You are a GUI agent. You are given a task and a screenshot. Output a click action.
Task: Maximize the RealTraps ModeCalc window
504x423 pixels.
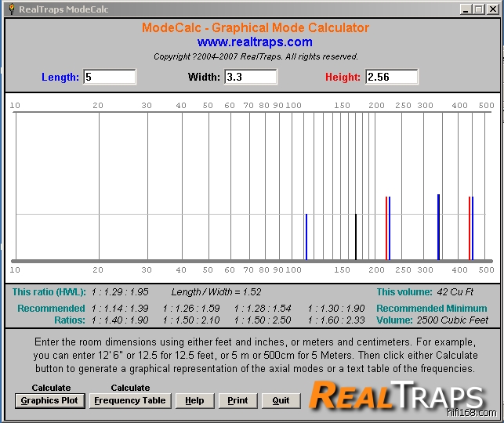click(478, 9)
